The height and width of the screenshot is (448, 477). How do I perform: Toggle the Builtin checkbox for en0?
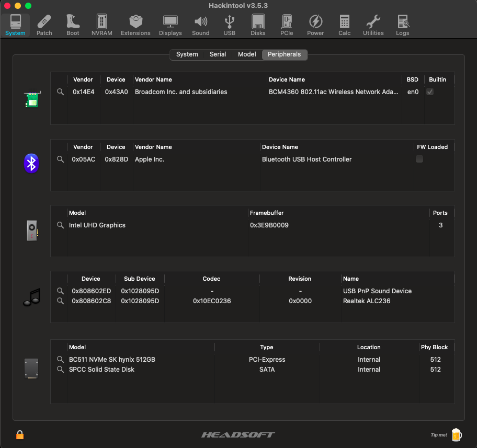430,91
